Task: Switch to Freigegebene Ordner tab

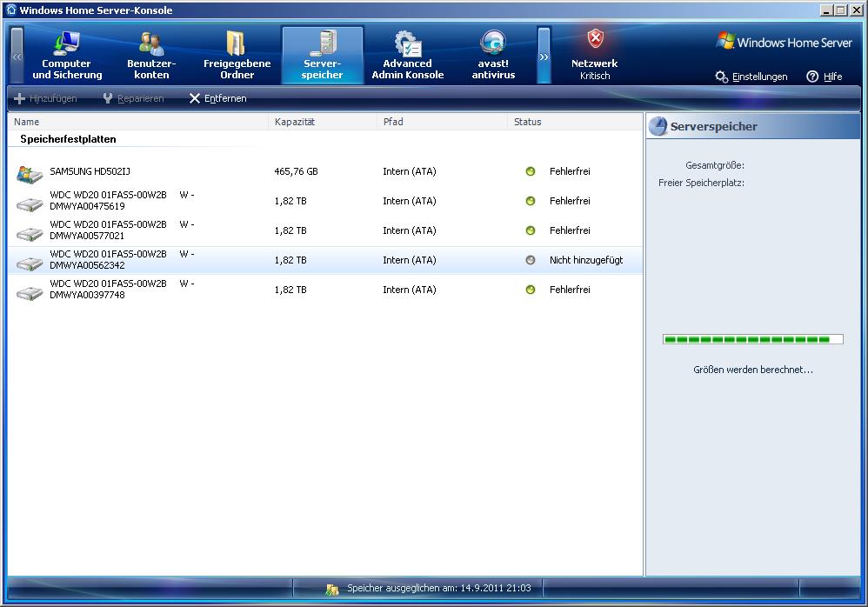Action: [237, 56]
